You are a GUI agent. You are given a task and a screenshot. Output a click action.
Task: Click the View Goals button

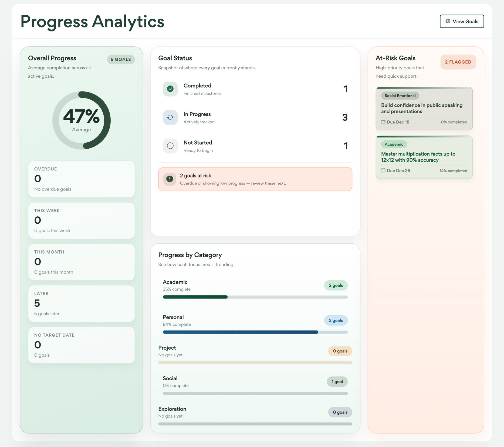[462, 21]
